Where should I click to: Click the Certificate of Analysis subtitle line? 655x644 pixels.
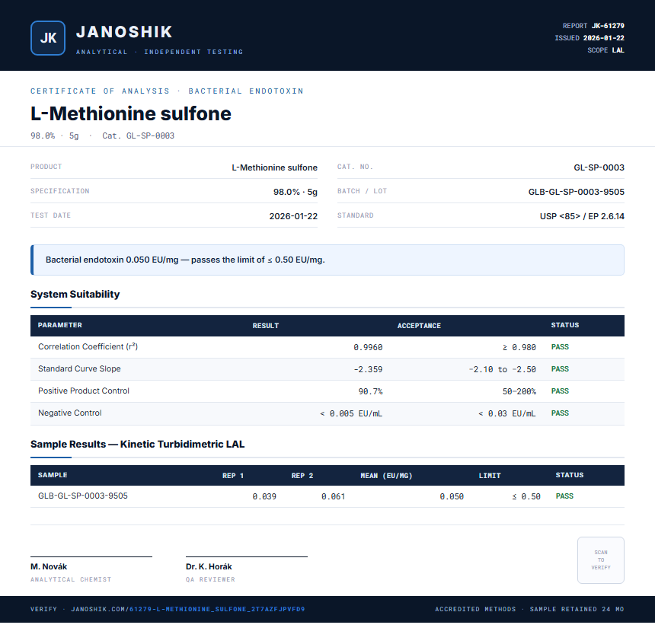click(167, 91)
